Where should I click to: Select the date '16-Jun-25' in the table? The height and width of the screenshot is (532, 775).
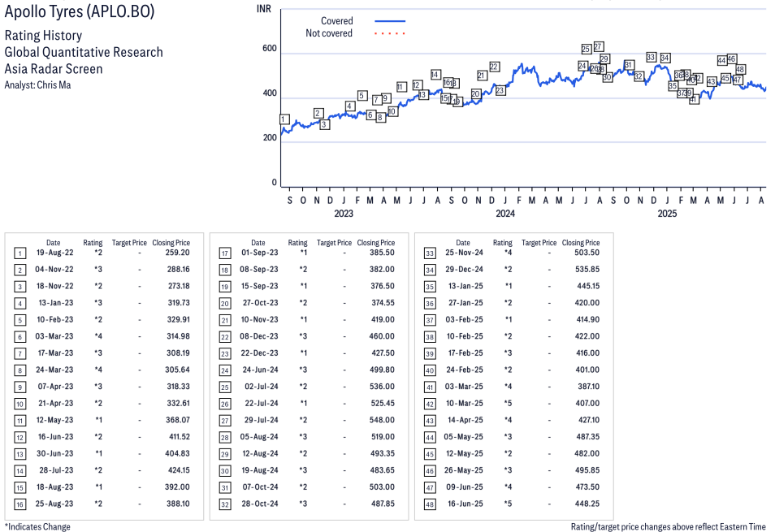pyautogui.click(x=465, y=504)
